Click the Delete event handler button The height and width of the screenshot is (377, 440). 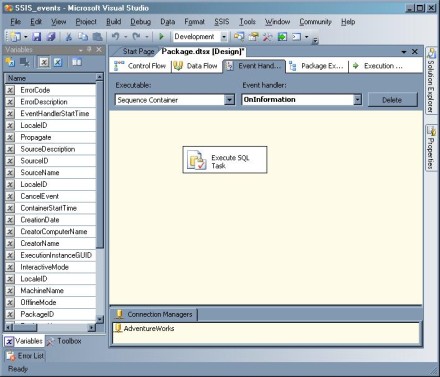[x=392, y=100]
